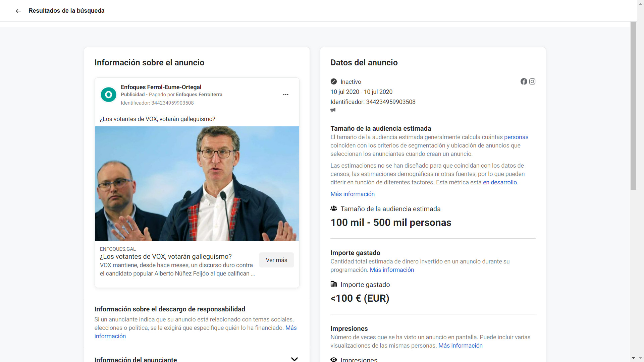This screenshot has height=362, width=644.
Task: Click the ad card Identificador line
Action: (x=157, y=103)
